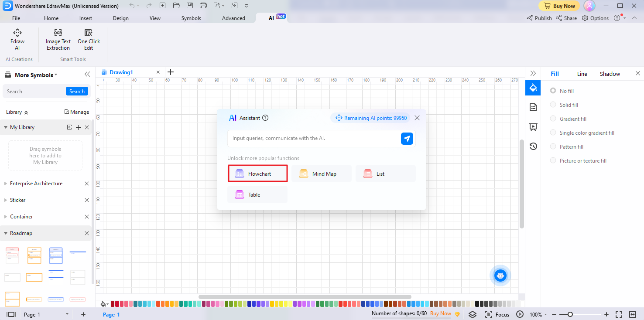The height and width of the screenshot is (320, 644).
Task: Pick the first red color swatch
Action: tap(113, 304)
